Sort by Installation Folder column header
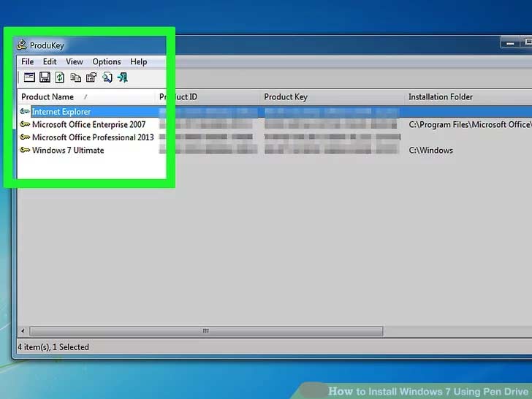Viewport: 532px width, 399px height. click(x=468, y=97)
